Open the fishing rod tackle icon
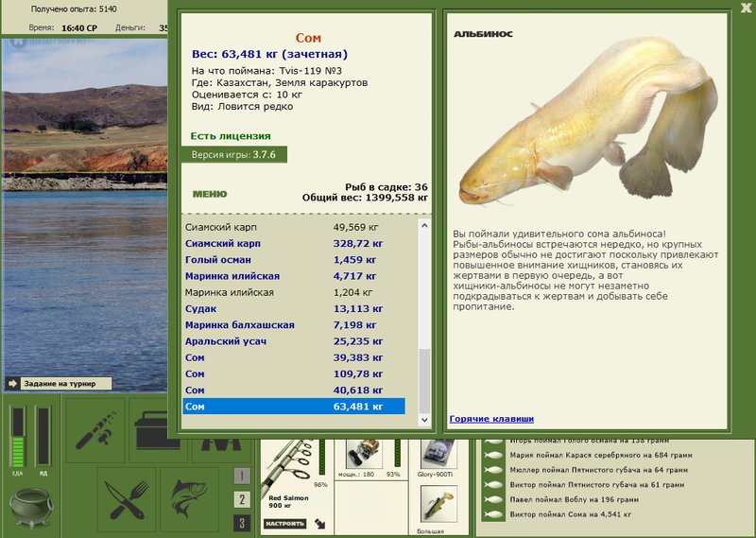The width and height of the screenshot is (756, 538). coord(95,430)
